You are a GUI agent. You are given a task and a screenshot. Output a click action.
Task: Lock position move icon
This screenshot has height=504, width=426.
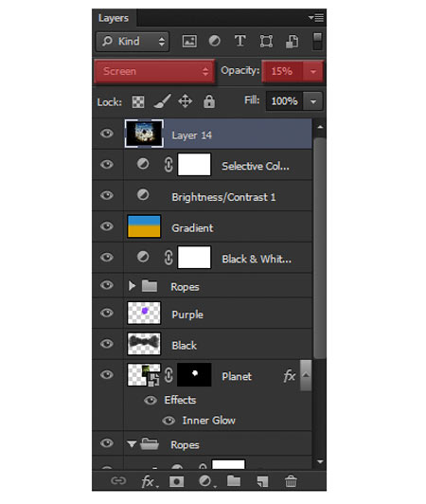tap(185, 101)
